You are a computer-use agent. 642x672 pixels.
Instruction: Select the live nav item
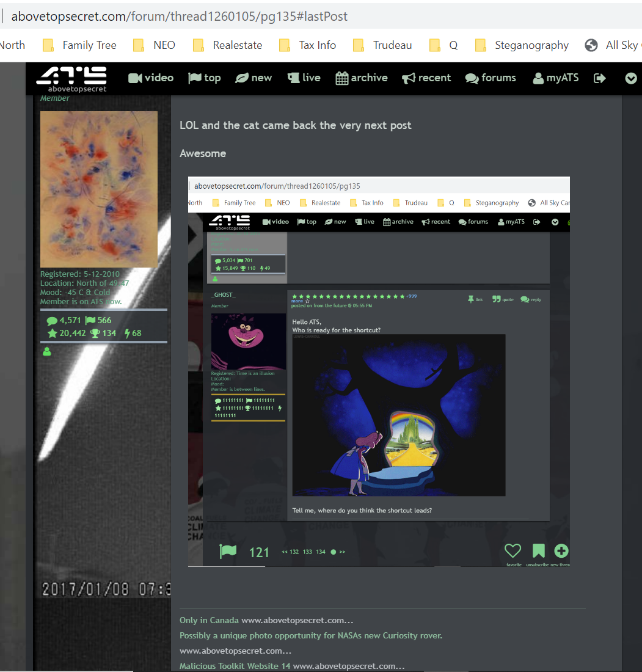click(x=304, y=78)
